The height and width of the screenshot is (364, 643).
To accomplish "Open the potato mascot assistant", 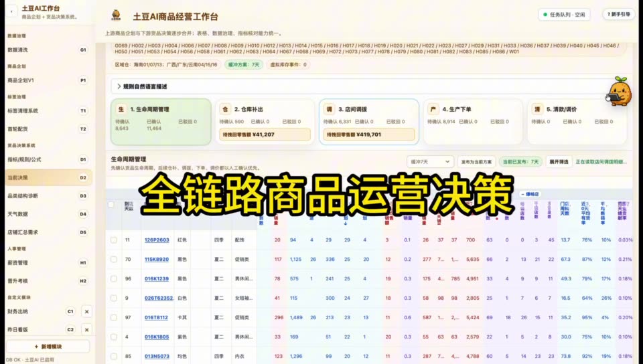I will click(x=619, y=92).
